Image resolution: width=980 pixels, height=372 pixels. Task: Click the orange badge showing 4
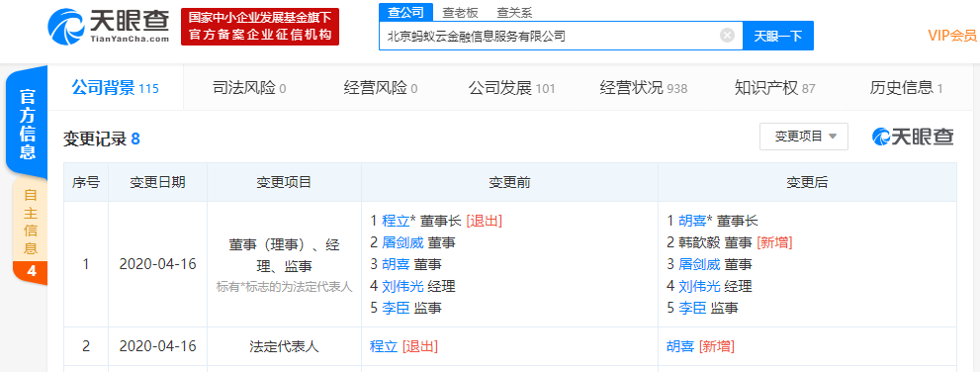pyautogui.click(x=30, y=271)
